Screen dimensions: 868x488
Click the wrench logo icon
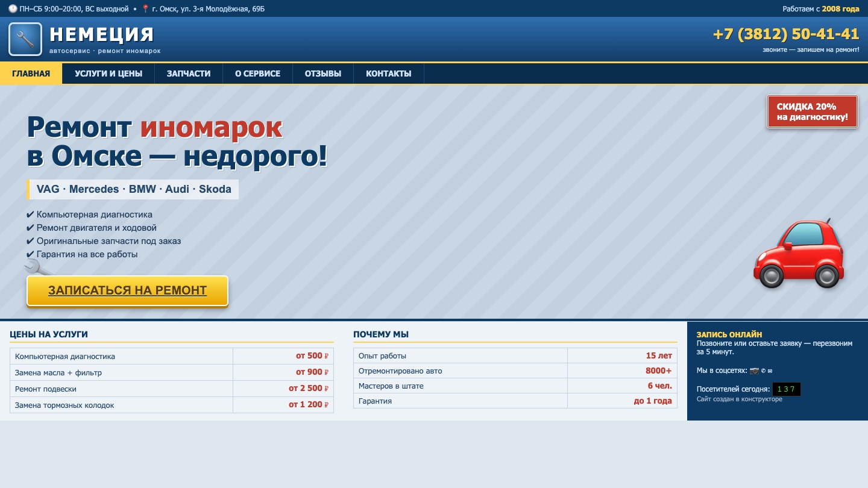(25, 39)
